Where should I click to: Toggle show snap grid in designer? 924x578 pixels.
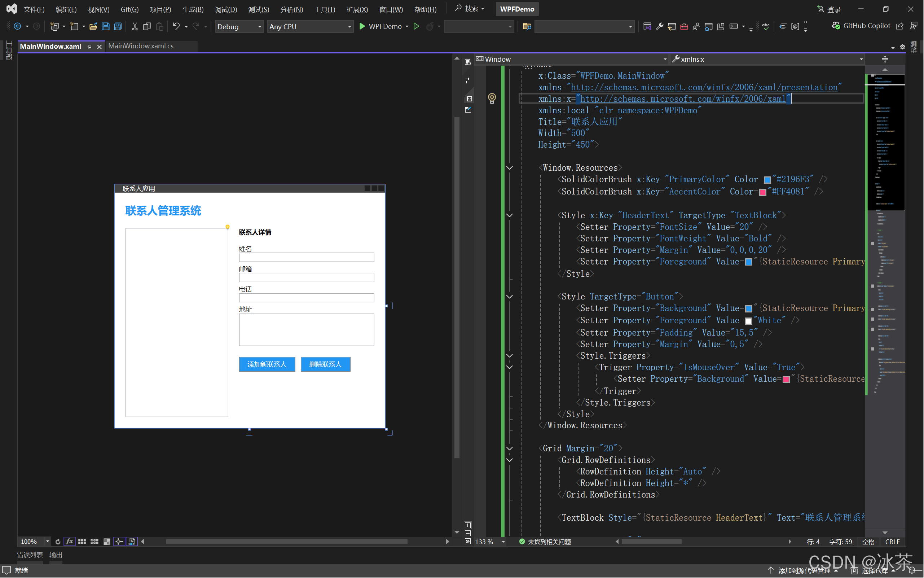point(82,542)
